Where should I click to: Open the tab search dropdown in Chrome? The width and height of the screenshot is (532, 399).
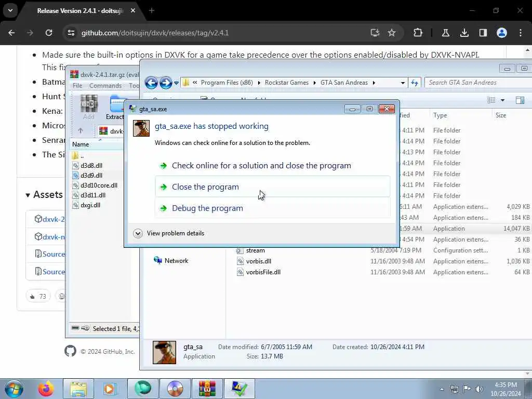[10, 10]
